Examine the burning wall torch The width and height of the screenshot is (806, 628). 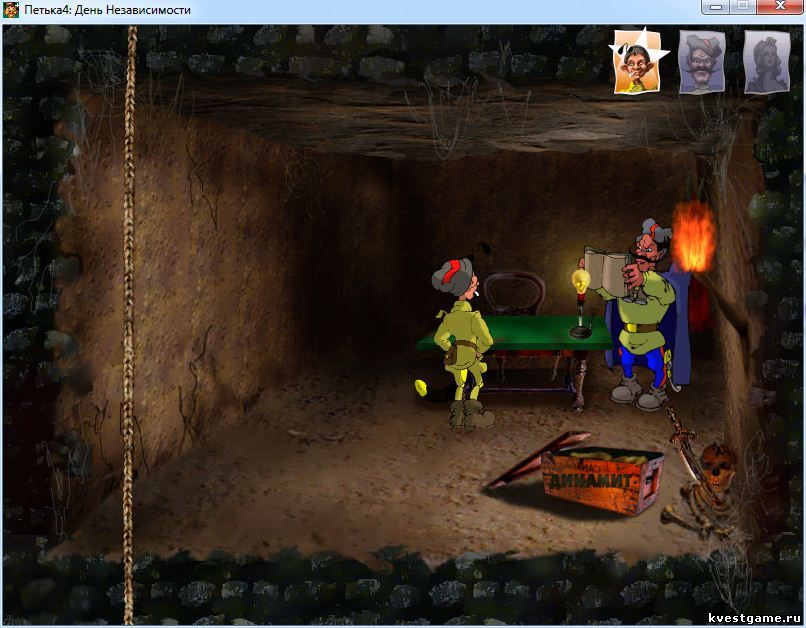click(694, 237)
